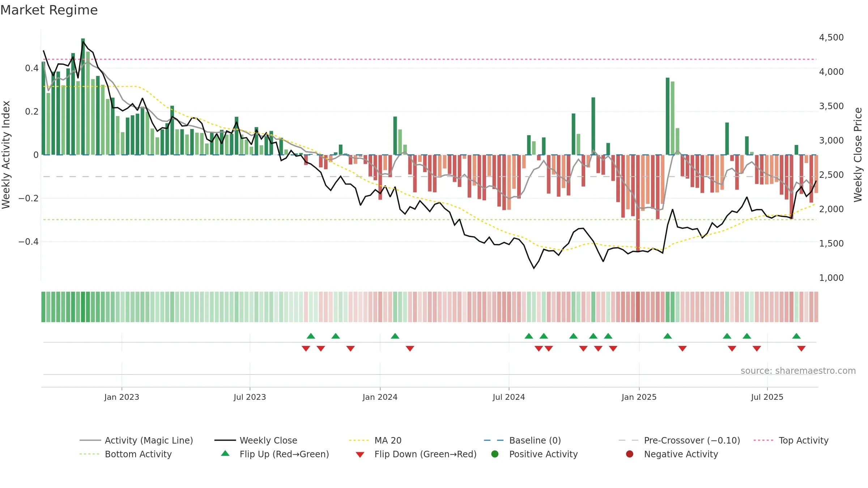The width and height of the screenshot is (868, 488).
Task: Click the green triangle icon in legend
Action: [225, 453]
